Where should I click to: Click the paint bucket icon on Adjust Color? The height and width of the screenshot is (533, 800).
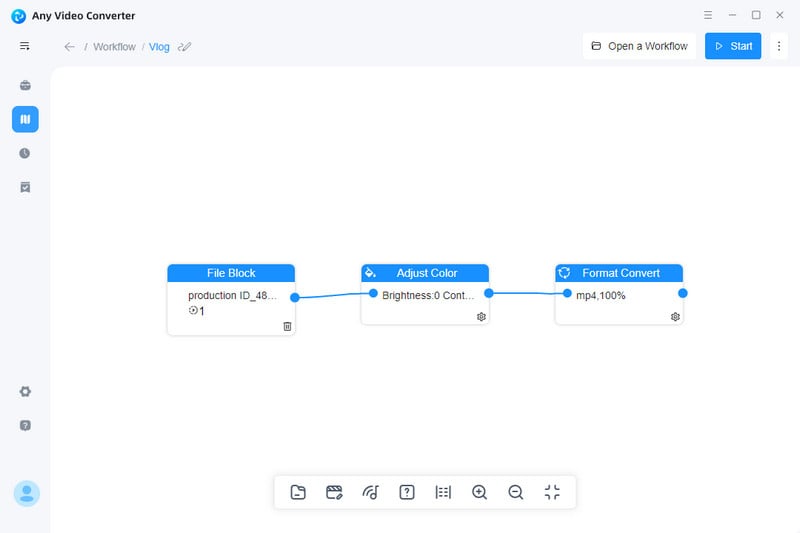tap(370, 273)
